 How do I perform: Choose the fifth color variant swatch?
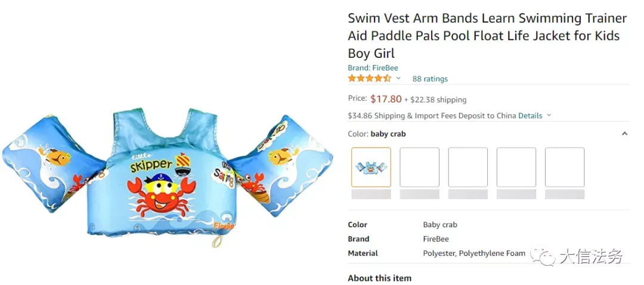[x=565, y=167]
